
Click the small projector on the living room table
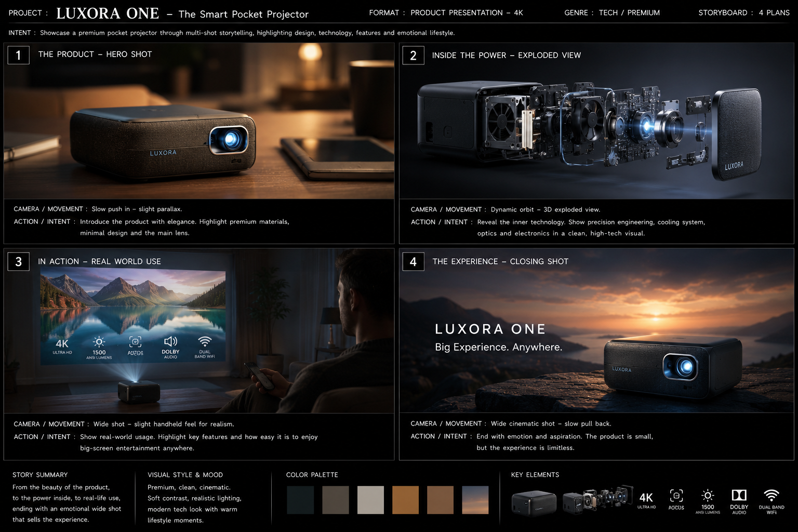click(138, 392)
